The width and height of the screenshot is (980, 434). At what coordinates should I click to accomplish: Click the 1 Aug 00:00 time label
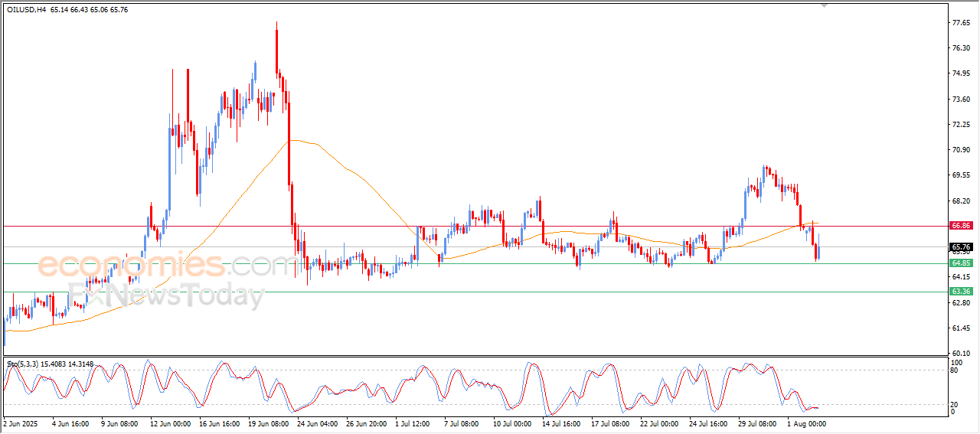point(805,423)
